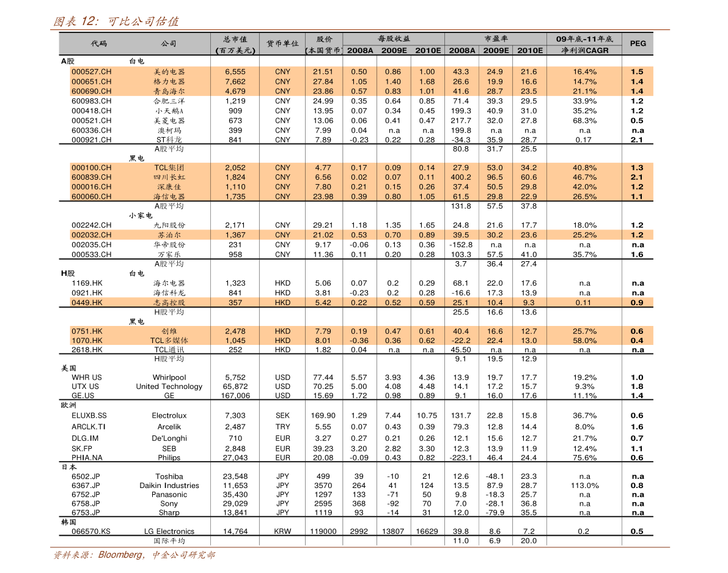Select the 格力电器 company name cell
The width and height of the screenshot is (728, 573).
click(169, 81)
